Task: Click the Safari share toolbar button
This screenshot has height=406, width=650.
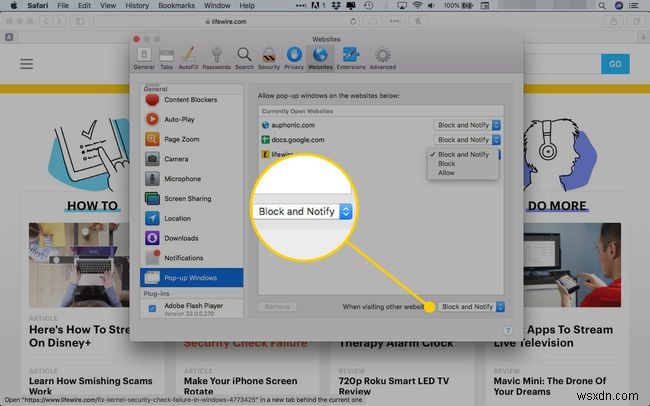Action: click(x=613, y=22)
